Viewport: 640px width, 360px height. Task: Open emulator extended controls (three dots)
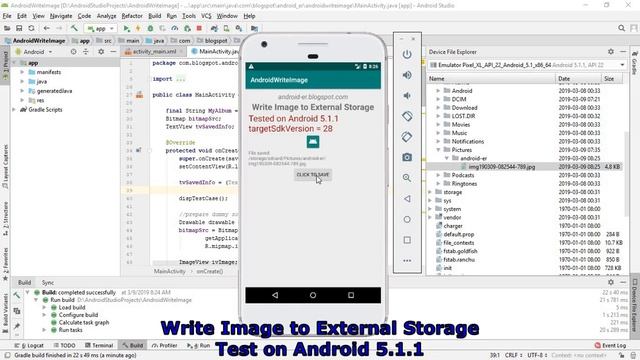click(x=407, y=260)
